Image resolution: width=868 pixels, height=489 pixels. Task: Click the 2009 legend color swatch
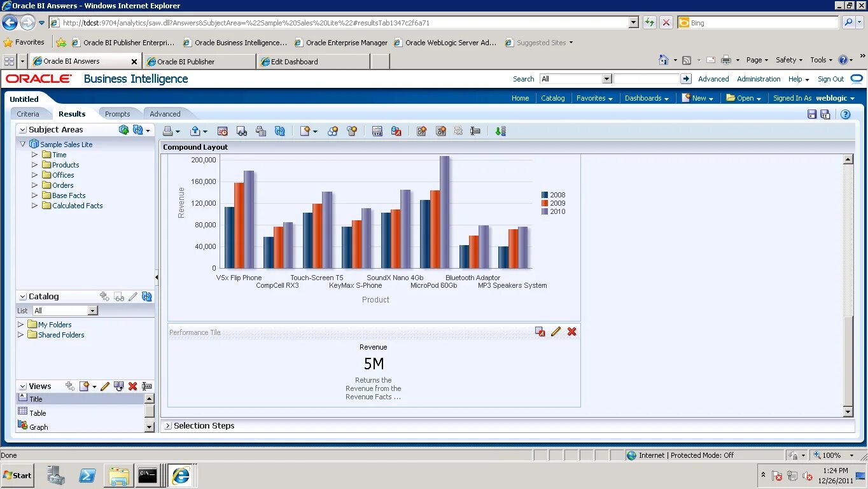[x=545, y=204]
